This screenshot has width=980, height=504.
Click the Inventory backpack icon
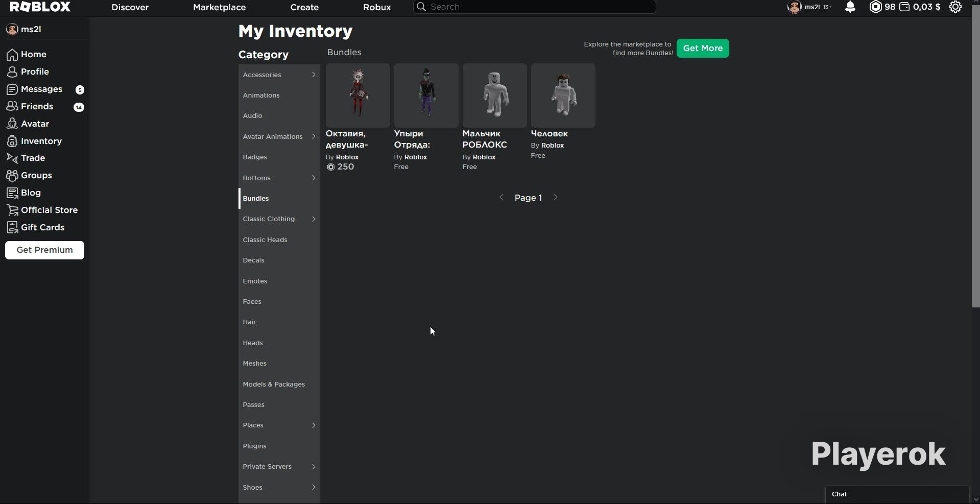click(12, 141)
